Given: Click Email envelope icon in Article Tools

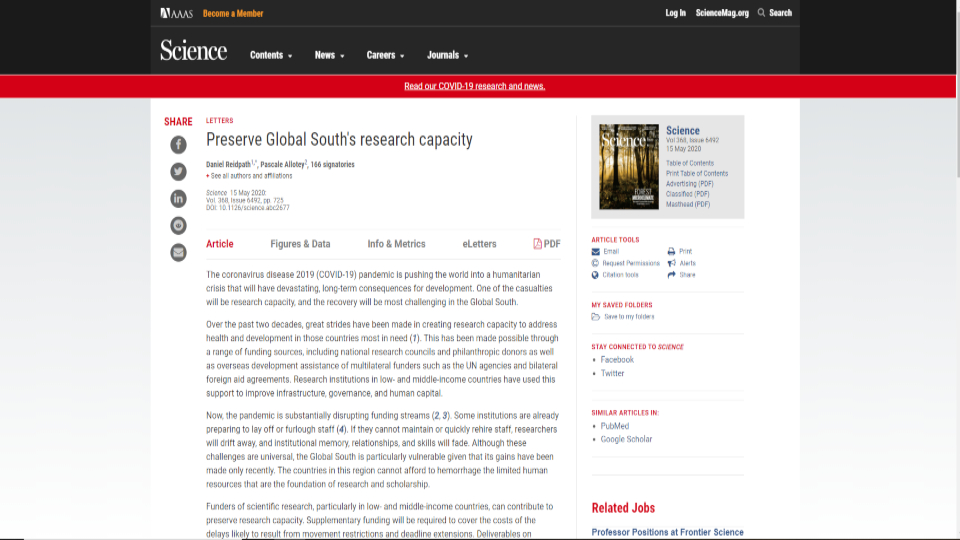Looking at the screenshot, I should click(x=596, y=252).
